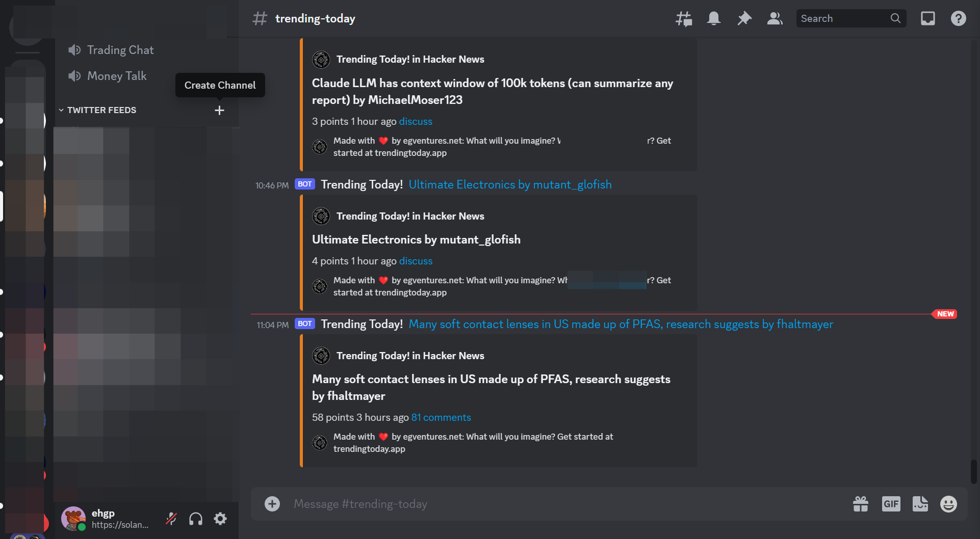Click the BOT tag at 10:46 PM
The width and height of the screenshot is (980, 539).
click(x=305, y=184)
